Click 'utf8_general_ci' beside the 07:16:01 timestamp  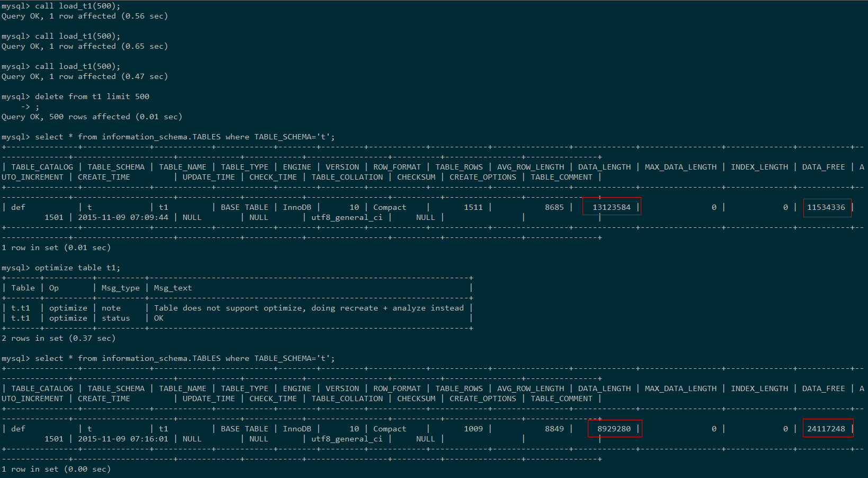click(x=347, y=439)
